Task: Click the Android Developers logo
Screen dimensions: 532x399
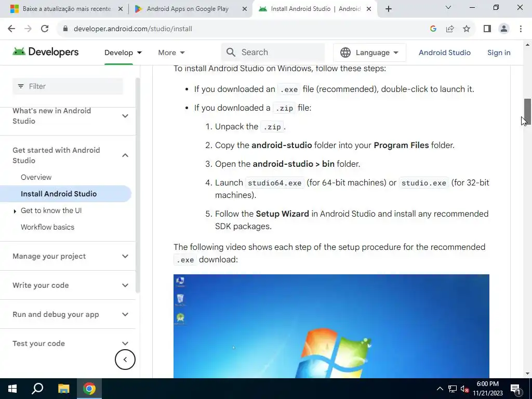Action: (x=46, y=52)
